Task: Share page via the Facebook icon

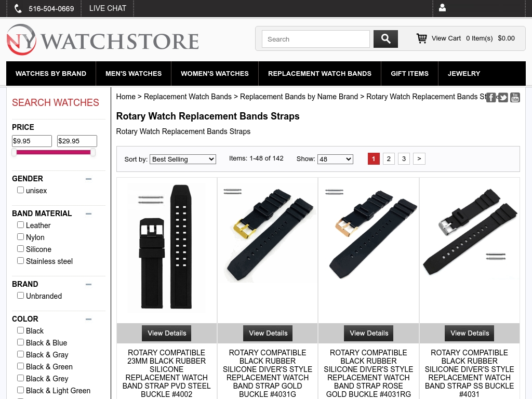Action: coord(491,97)
